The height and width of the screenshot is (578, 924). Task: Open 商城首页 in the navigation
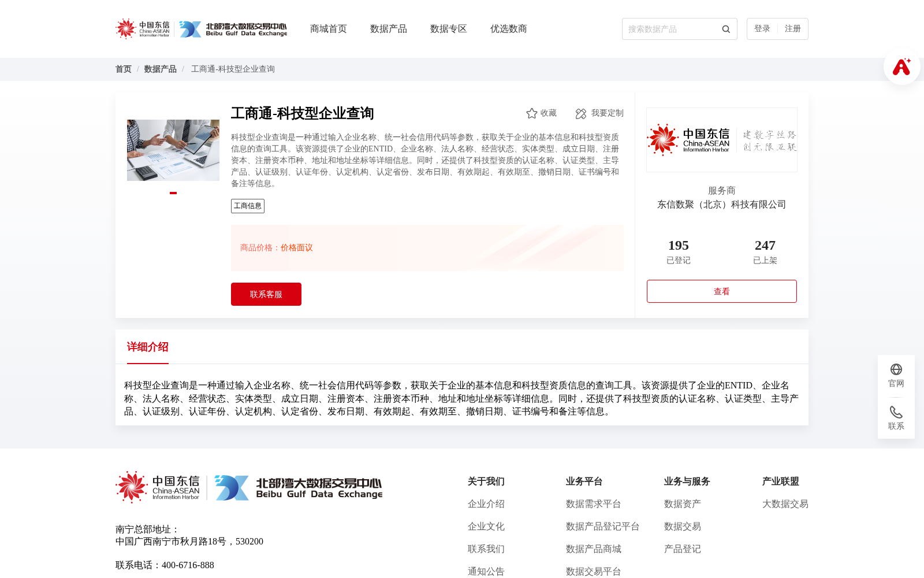[x=329, y=29]
